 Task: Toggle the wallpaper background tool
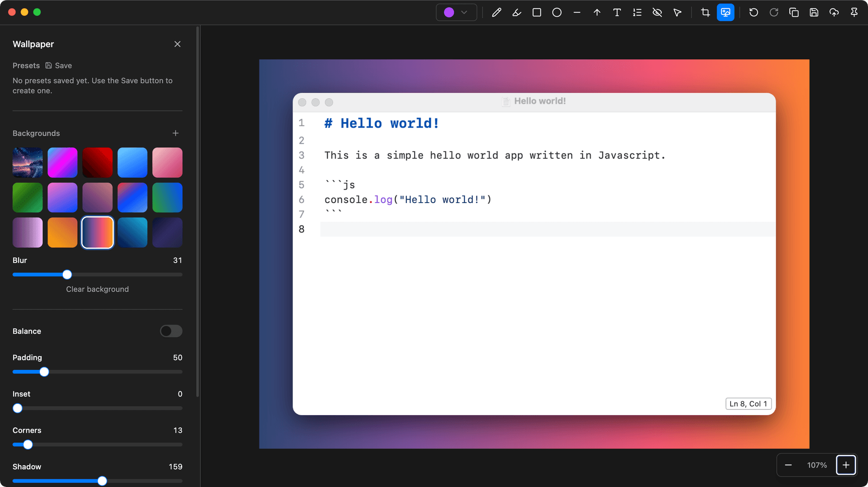point(725,13)
